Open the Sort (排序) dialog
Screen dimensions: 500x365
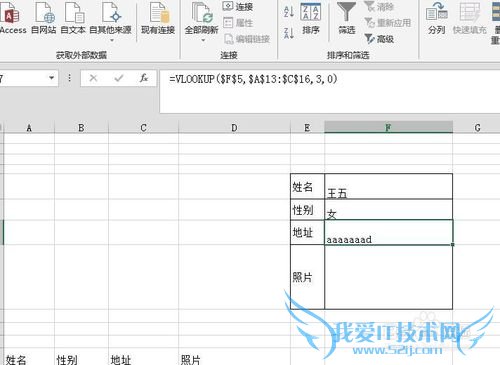(x=311, y=18)
